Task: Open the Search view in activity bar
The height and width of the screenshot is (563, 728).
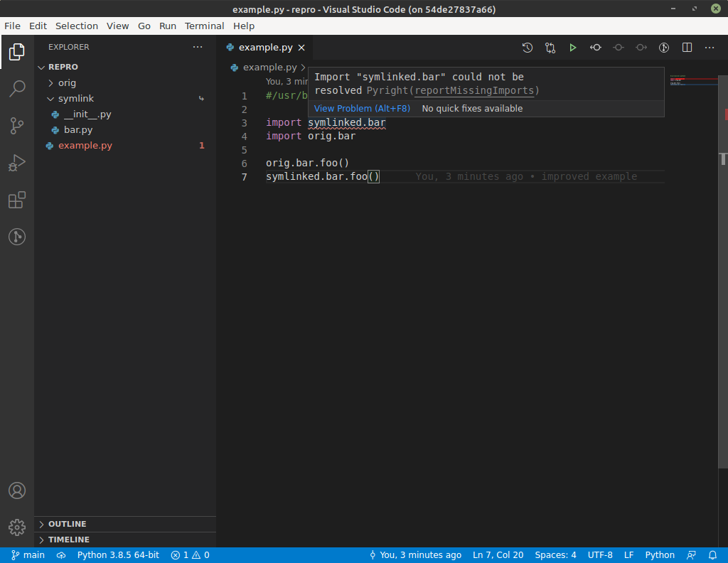Action: point(17,89)
